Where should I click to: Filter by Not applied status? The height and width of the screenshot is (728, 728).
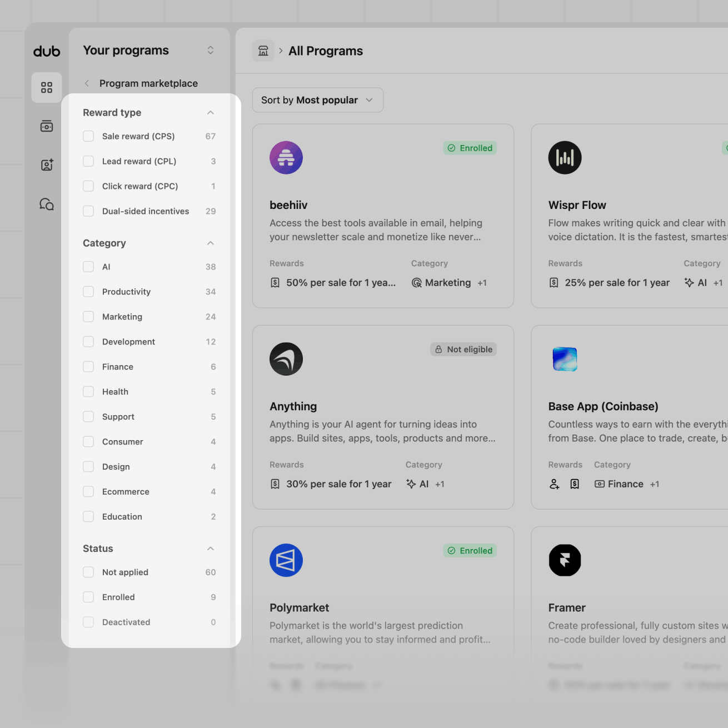88,572
